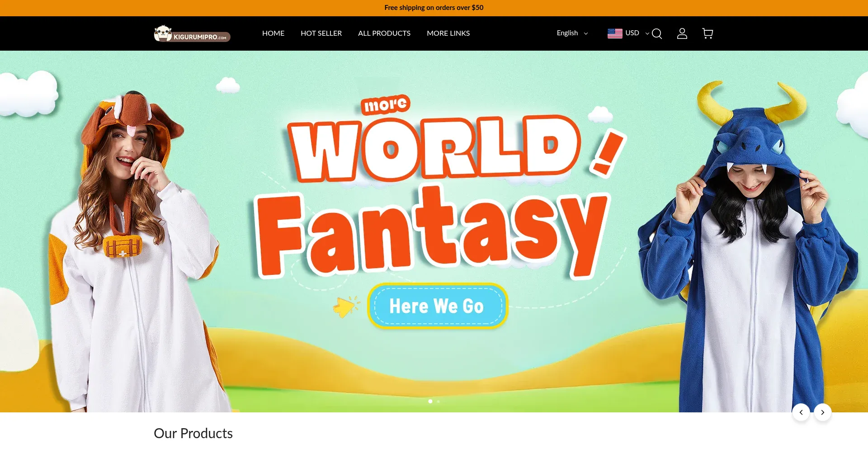Screen dimensions: 868x449
Task: View the shopping cart icon
Action: coord(708,34)
